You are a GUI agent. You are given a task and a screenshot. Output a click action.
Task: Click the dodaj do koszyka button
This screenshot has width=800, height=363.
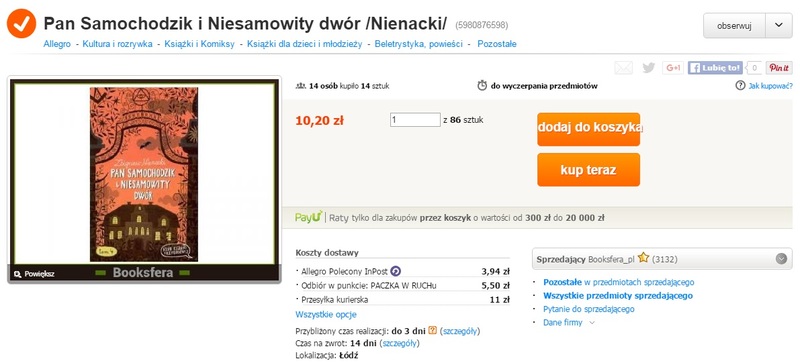pos(588,129)
